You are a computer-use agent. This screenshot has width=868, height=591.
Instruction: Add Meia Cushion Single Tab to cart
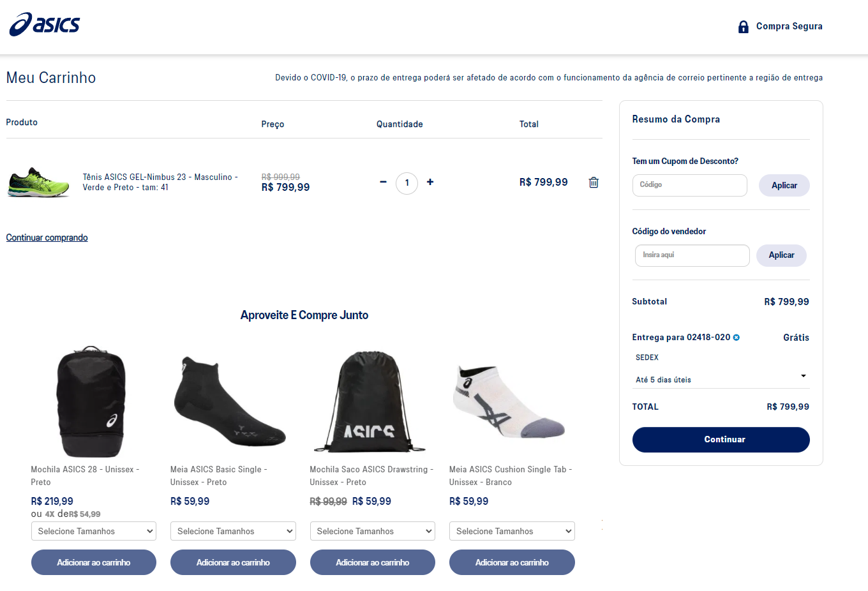(512, 562)
